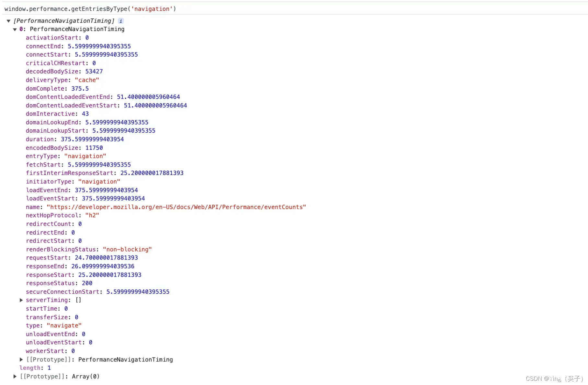Click the requestStart row
The width and height of the screenshot is (588, 385).
(x=82, y=258)
